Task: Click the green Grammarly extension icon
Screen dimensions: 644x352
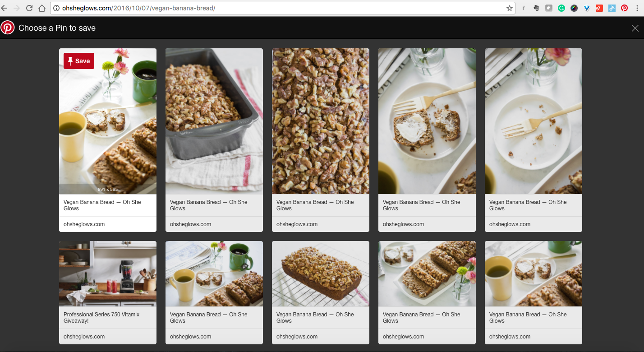Action: (x=561, y=8)
